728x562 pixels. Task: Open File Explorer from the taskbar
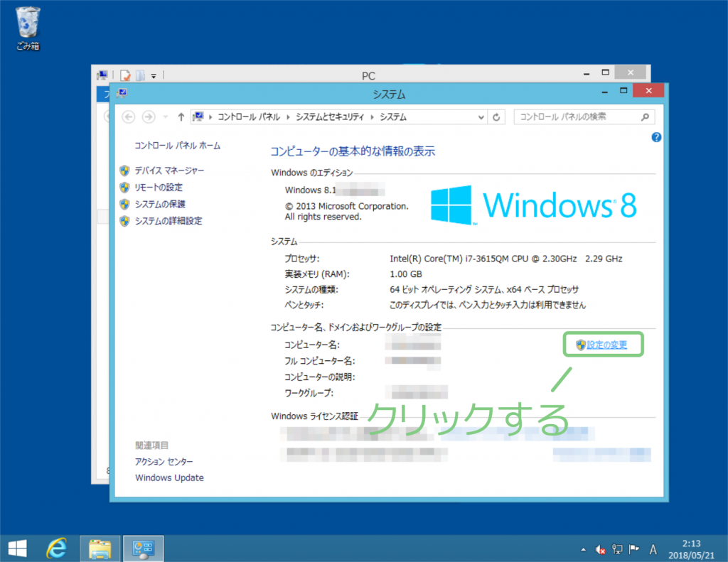100,549
